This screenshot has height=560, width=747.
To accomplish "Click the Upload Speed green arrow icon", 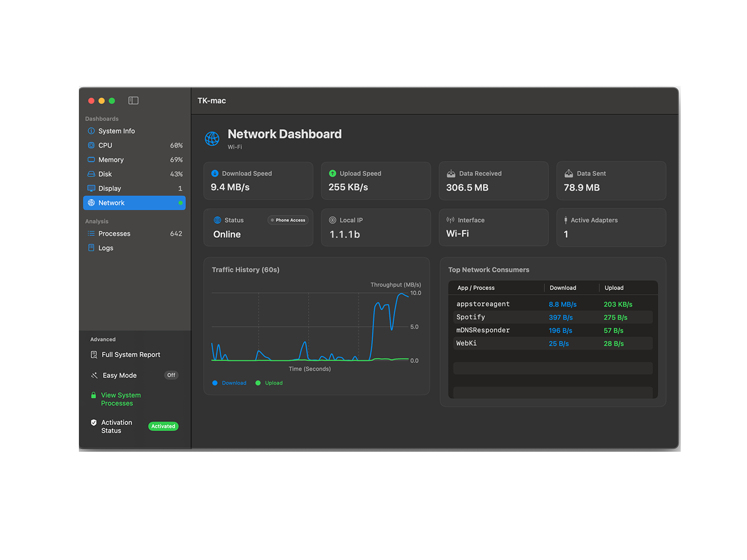I will [332, 174].
